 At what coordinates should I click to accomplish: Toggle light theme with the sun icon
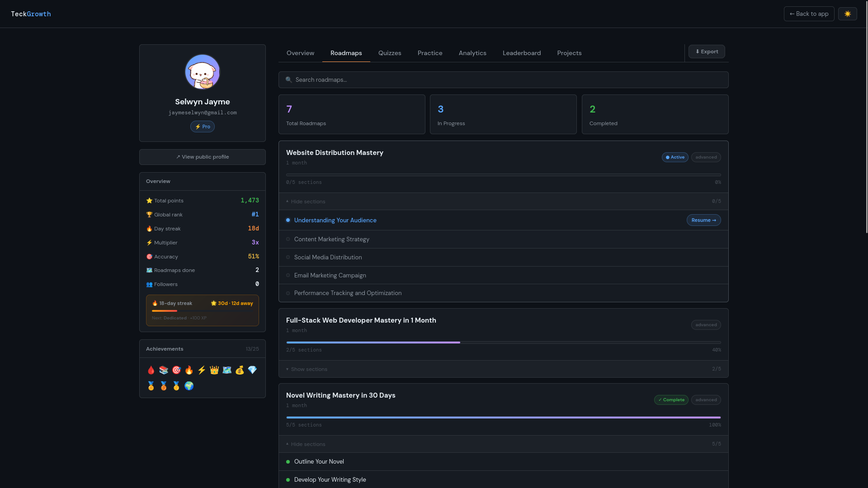[847, 14]
